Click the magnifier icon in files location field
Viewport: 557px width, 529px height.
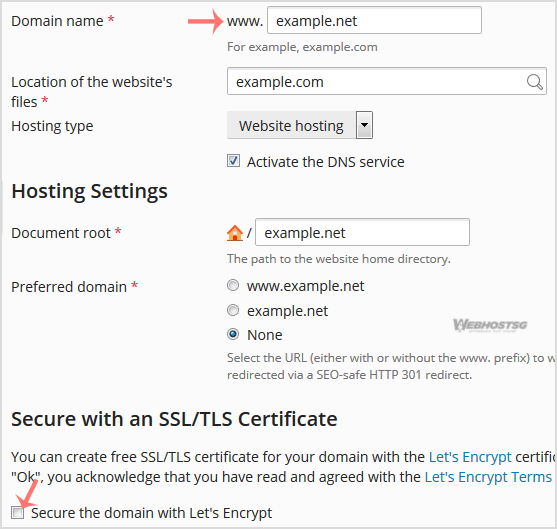coord(534,82)
